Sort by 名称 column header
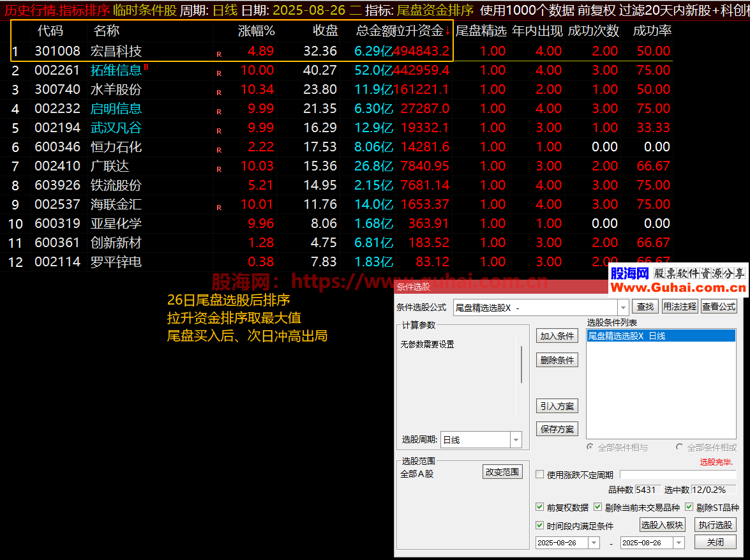Screen dimensions: 750x560 (106, 31)
